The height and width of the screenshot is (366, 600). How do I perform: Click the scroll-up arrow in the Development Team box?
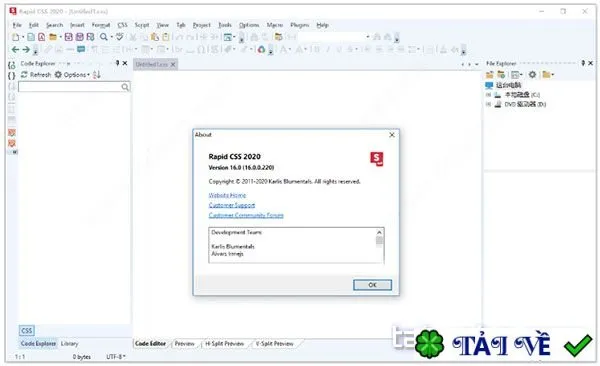[x=379, y=232]
